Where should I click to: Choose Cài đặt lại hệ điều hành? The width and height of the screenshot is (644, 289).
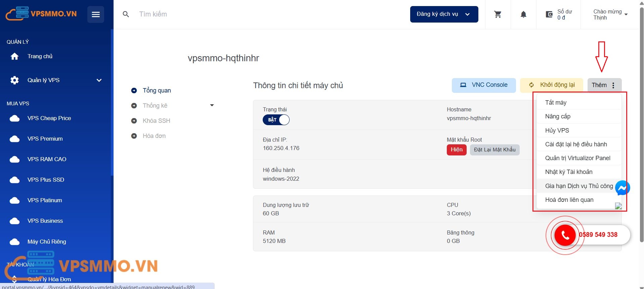tap(576, 144)
